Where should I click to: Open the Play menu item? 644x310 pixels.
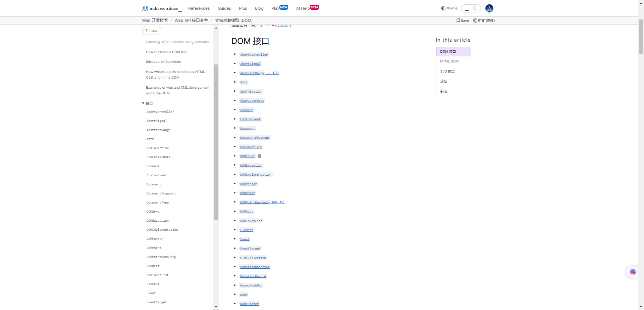tap(275, 8)
